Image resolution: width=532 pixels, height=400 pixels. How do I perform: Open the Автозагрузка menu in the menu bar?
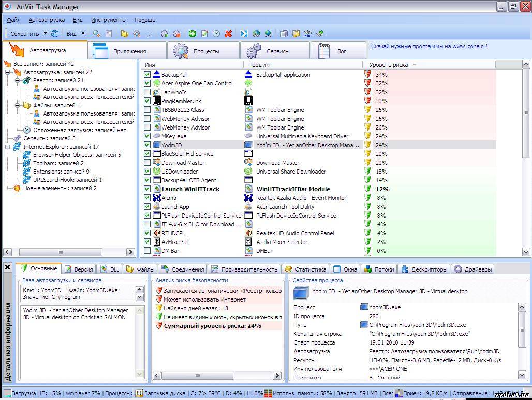coord(47,20)
